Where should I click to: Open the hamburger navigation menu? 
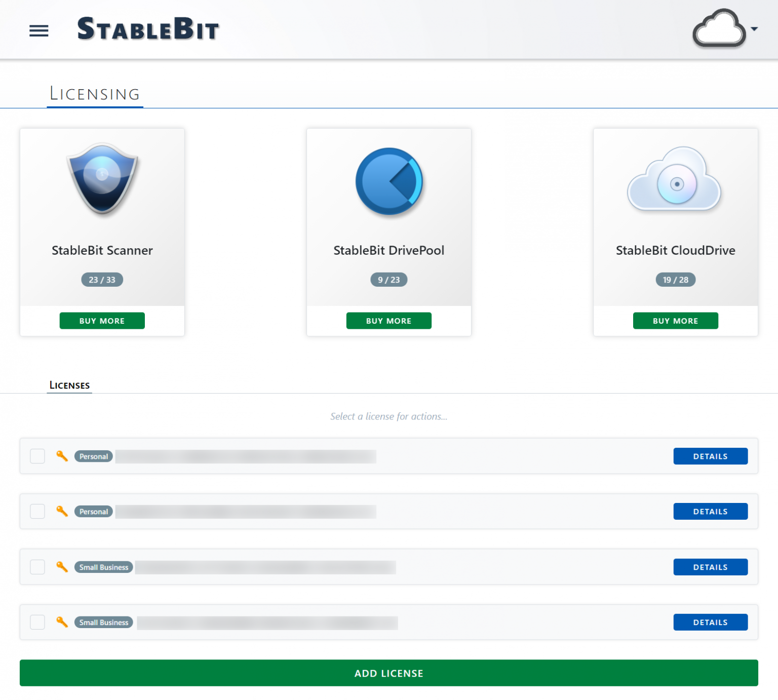click(38, 30)
